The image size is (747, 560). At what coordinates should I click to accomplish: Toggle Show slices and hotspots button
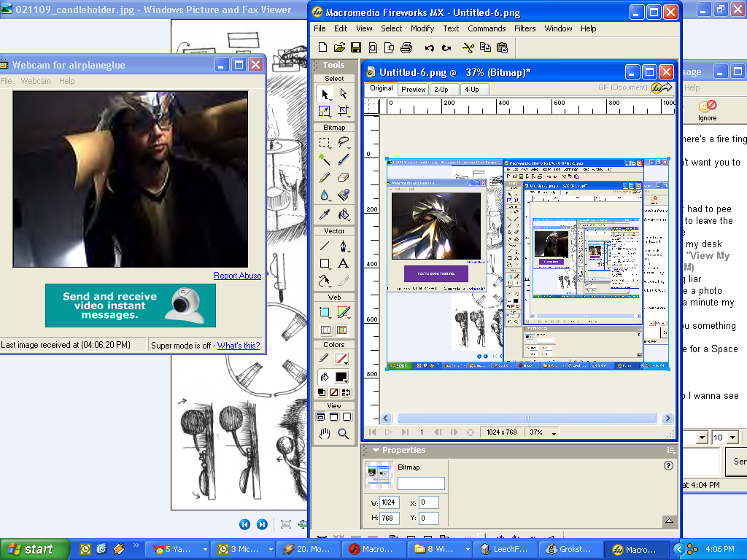tap(343, 330)
